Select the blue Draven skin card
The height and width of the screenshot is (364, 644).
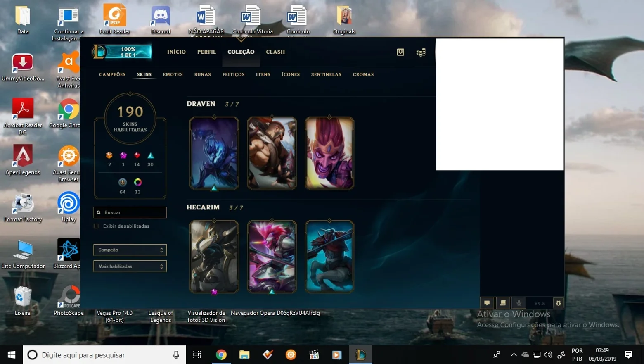coord(214,153)
